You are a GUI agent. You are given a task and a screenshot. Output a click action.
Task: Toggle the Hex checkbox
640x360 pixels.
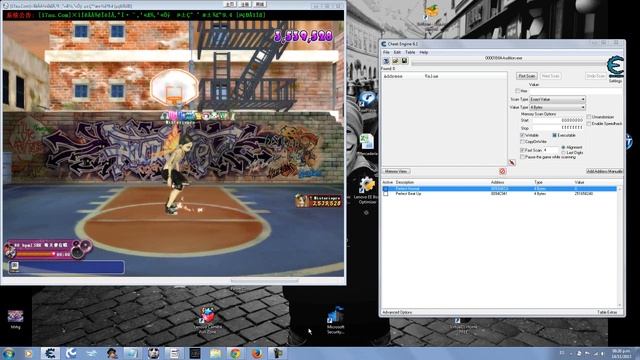518,91
